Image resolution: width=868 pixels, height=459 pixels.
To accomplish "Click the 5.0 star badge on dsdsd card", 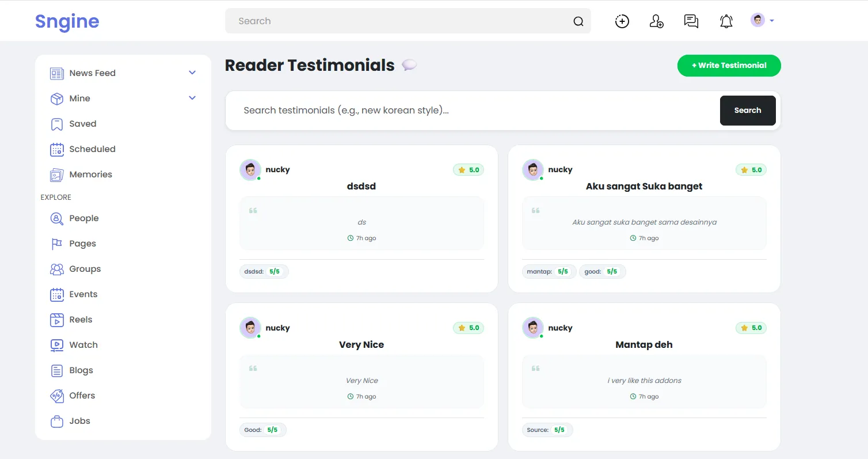I will point(469,170).
